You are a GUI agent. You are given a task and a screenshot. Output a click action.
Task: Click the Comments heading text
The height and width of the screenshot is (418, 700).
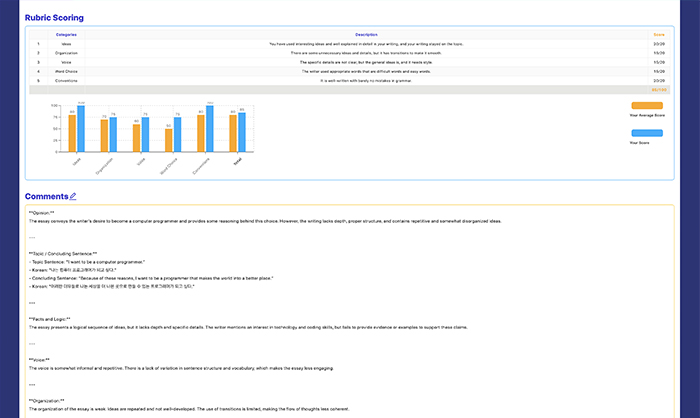46,197
